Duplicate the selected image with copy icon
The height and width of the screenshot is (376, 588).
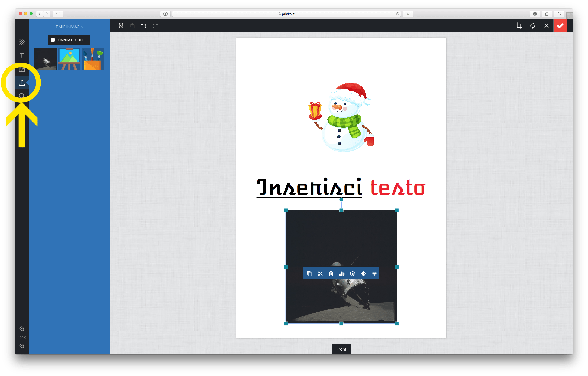tap(309, 274)
